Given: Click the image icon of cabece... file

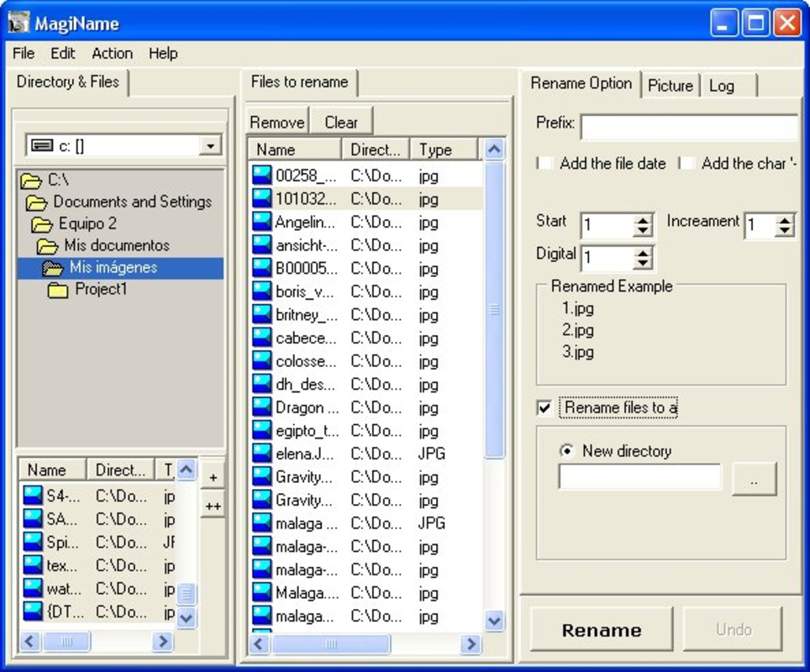Looking at the screenshot, I should click(262, 338).
